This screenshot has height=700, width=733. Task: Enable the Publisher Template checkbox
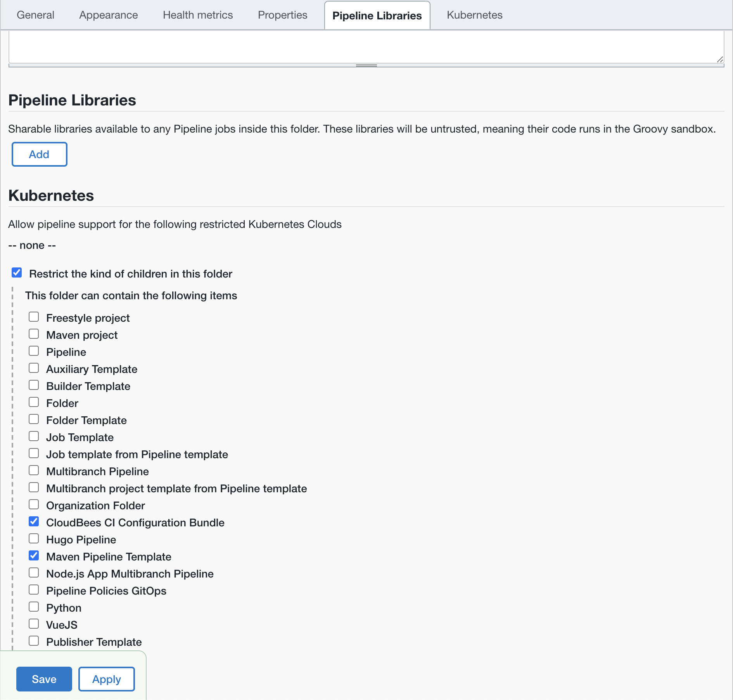point(34,641)
